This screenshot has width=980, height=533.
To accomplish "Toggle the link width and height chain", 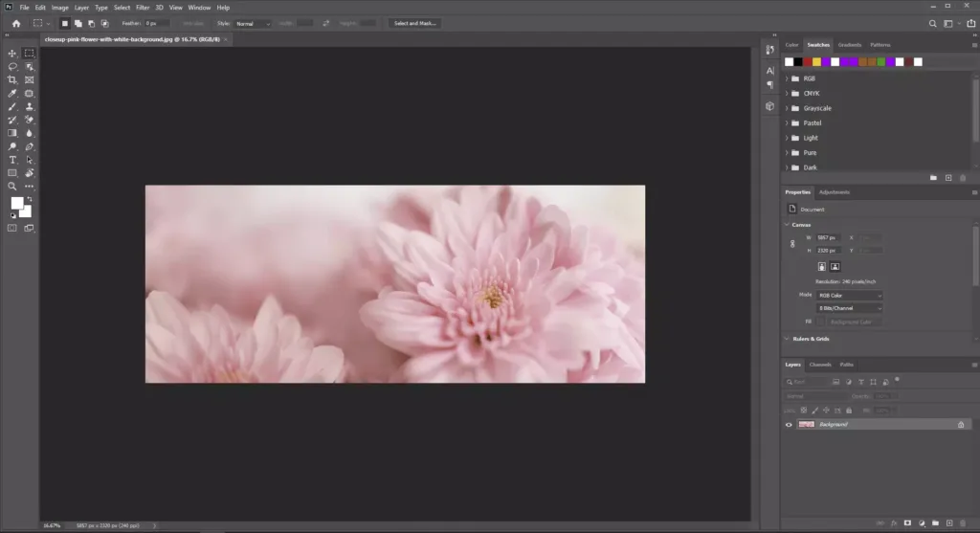I will pyautogui.click(x=792, y=244).
